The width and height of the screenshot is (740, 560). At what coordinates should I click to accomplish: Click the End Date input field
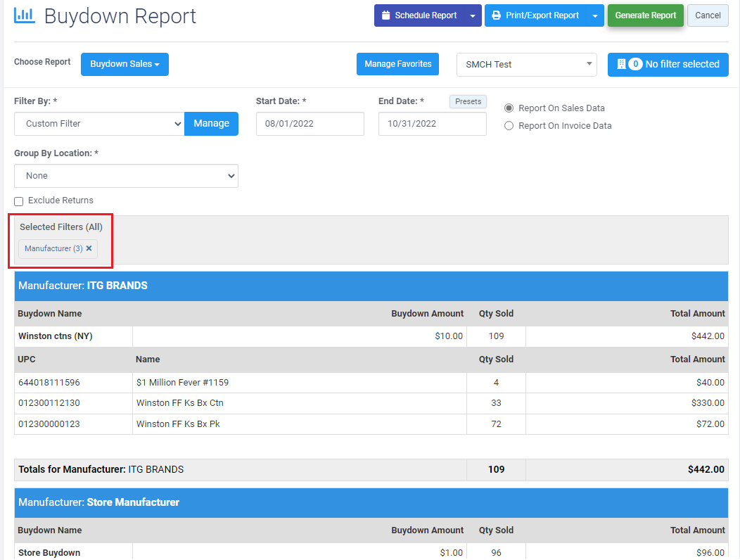click(433, 124)
